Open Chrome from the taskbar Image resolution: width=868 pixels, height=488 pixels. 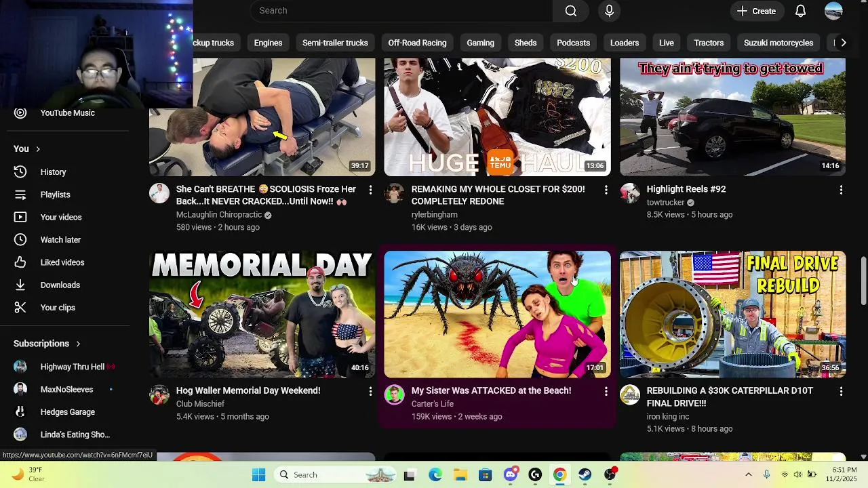coord(559,475)
